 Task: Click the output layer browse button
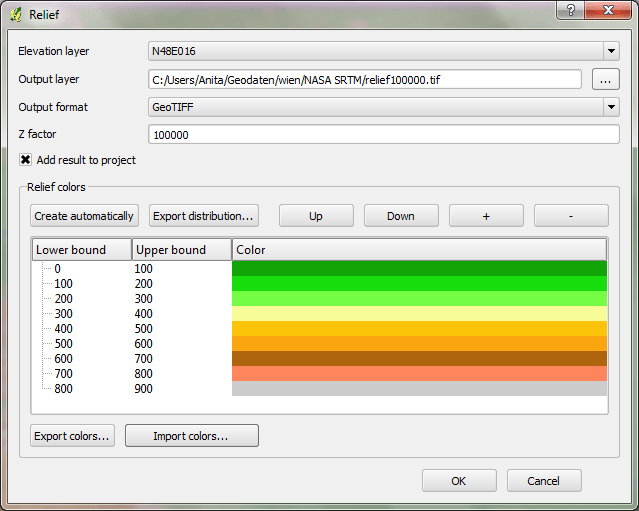point(605,79)
